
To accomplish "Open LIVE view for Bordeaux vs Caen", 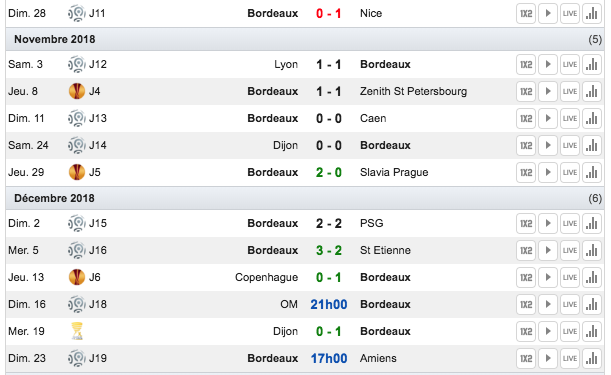I will pos(570,118).
